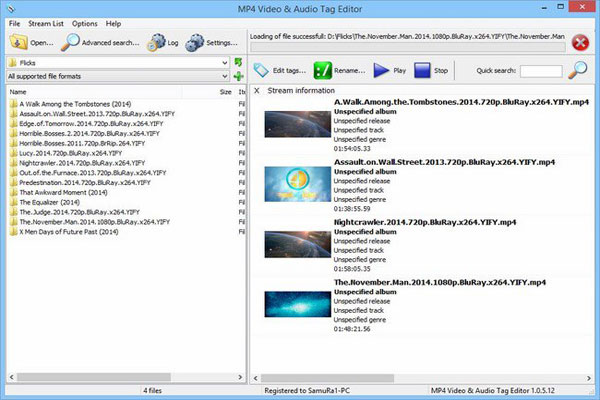The width and height of the screenshot is (600, 400).
Task: Open the supported file formats dropdown
Action: 224,76
